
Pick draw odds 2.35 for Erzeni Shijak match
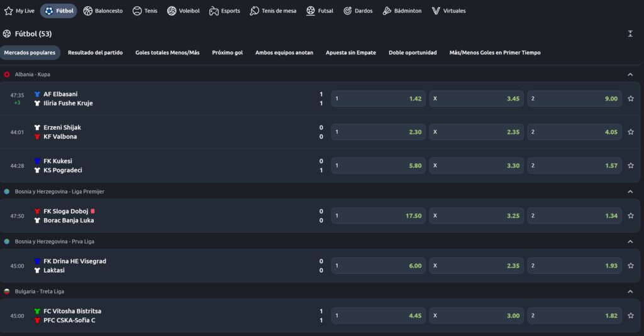(476, 132)
